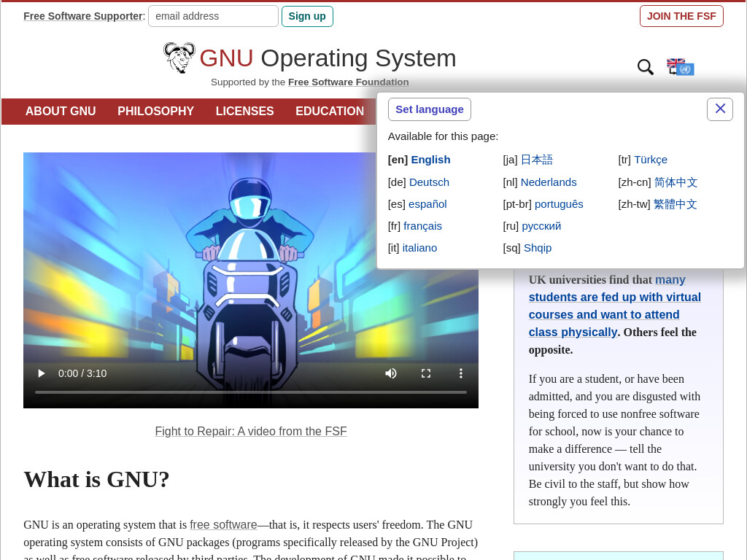The height and width of the screenshot is (560, 747).
Task: Open the LICENSES menu item
Action: click(x=244, y=111)
